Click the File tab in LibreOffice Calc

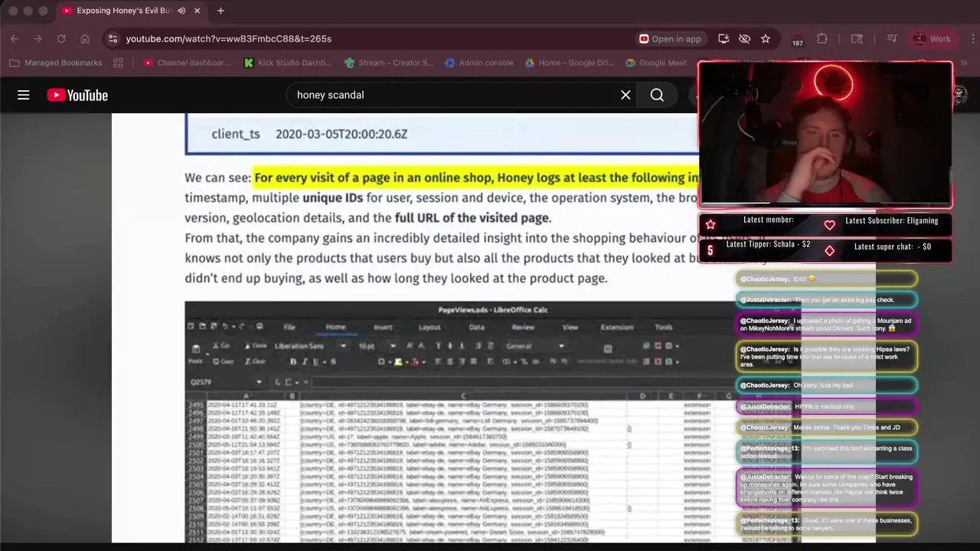coord(289,327)
